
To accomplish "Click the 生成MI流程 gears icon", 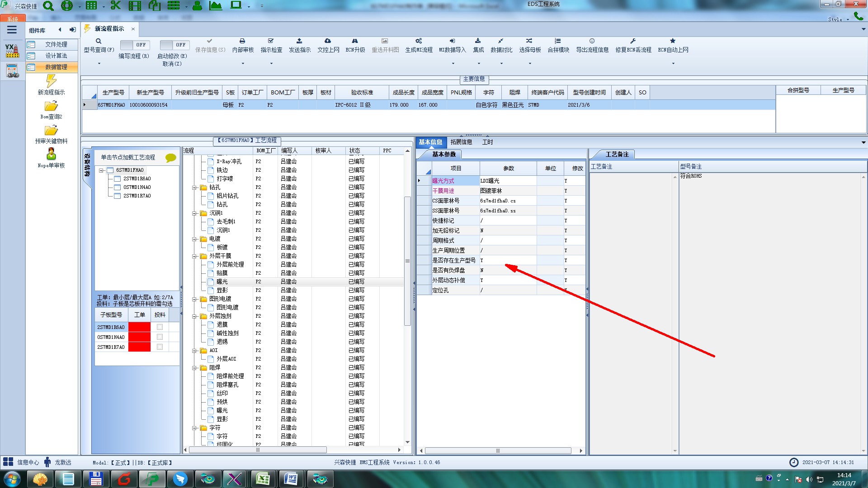I will coord(419,41).
